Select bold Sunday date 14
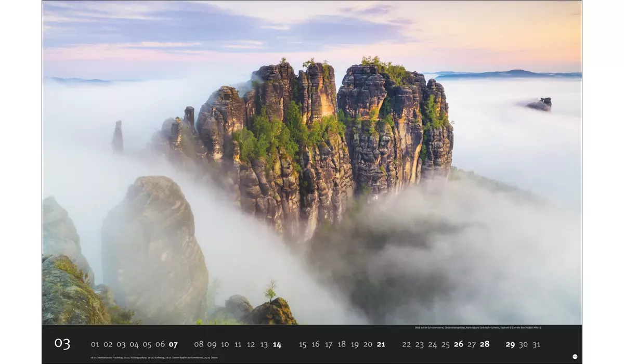 click(x=277, y=344)
